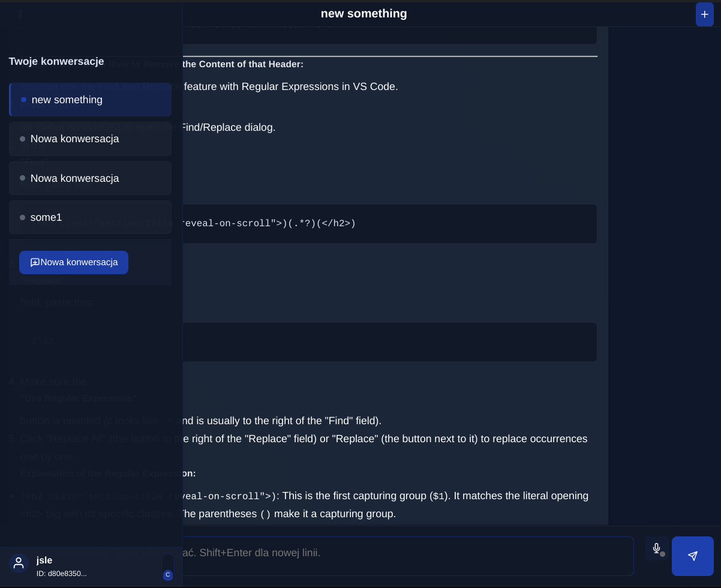Viewport: 721px width, 588px height.
Task: Open the some1 conversation from the sidebar
Action: 90,217
